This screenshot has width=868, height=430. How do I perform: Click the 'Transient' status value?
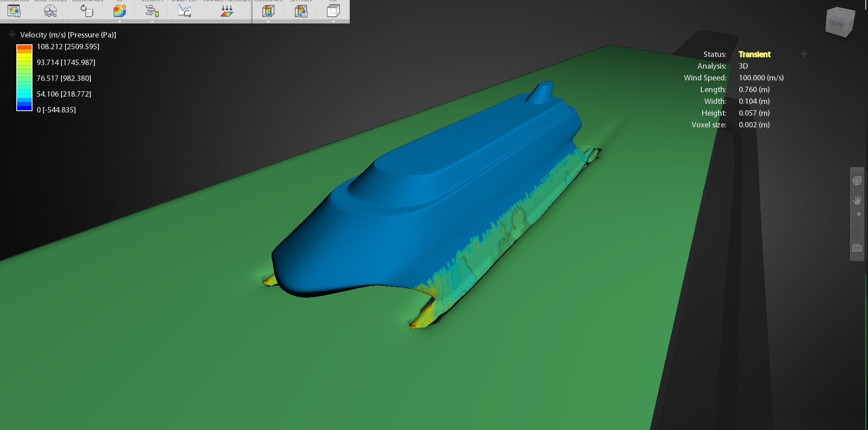(755, 54)
